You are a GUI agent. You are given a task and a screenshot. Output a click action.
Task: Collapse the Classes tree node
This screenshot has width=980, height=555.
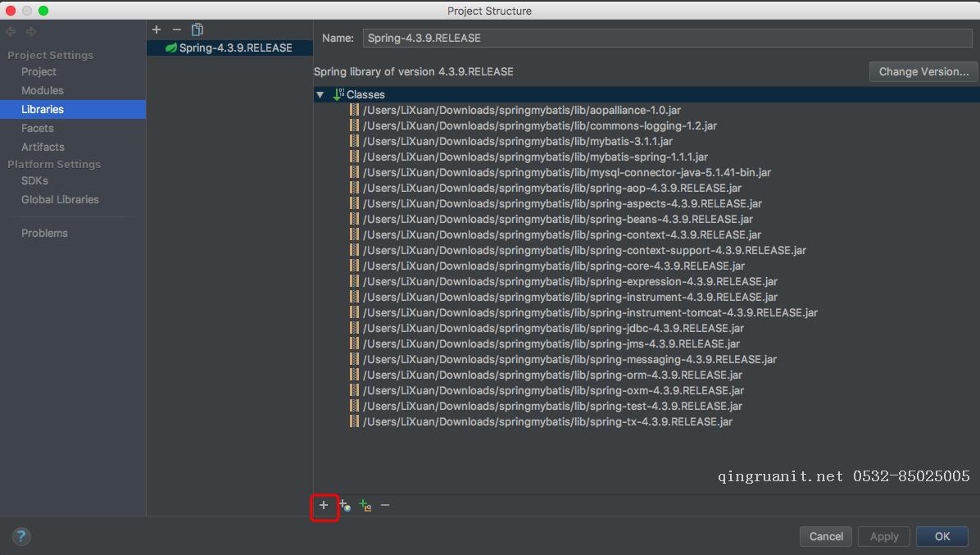[320, 95]
